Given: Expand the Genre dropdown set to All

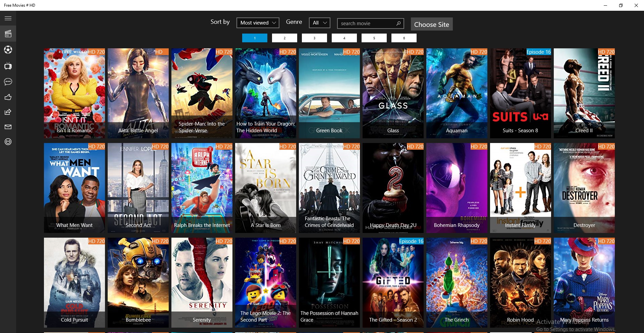Looking at the screenshot, I should coord(319,23).
